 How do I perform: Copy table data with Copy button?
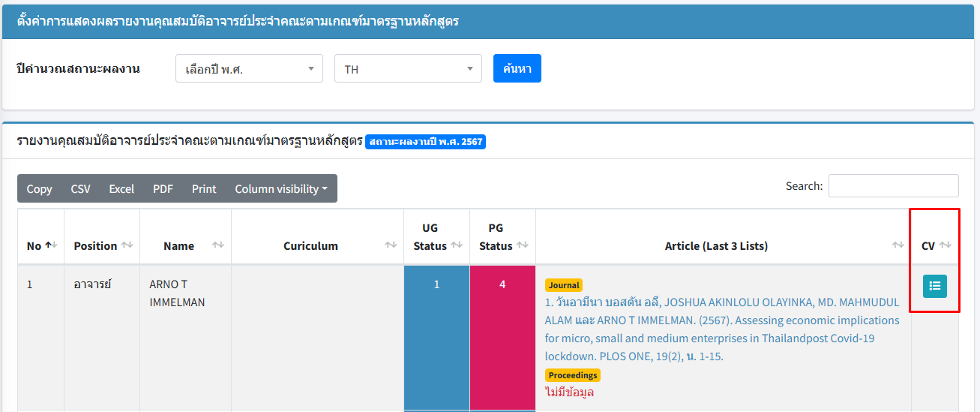click(39, 189)
